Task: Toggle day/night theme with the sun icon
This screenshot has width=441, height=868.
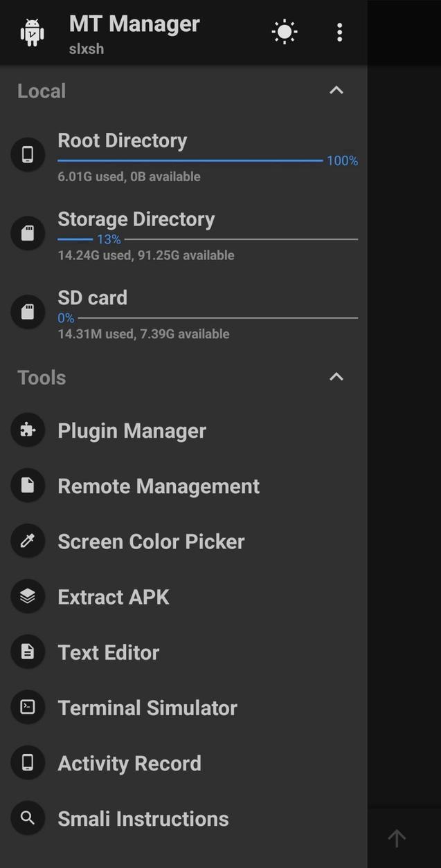Action: tap(284, 31)
